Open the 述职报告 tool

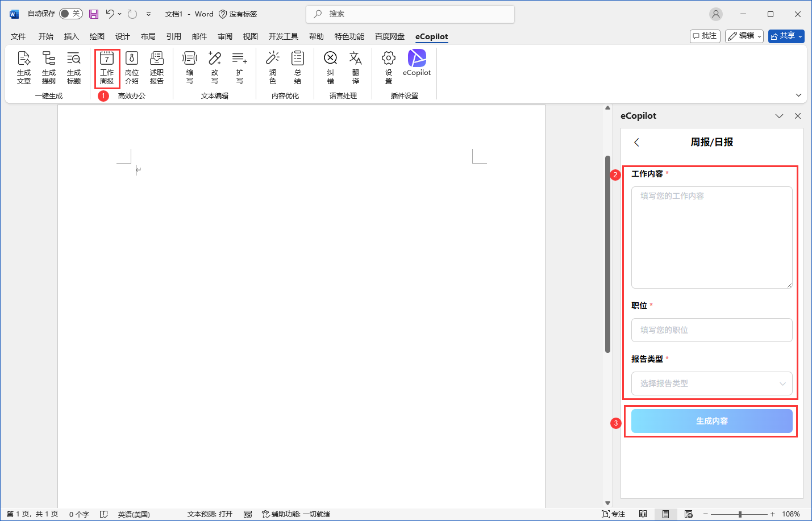(157, 67)
